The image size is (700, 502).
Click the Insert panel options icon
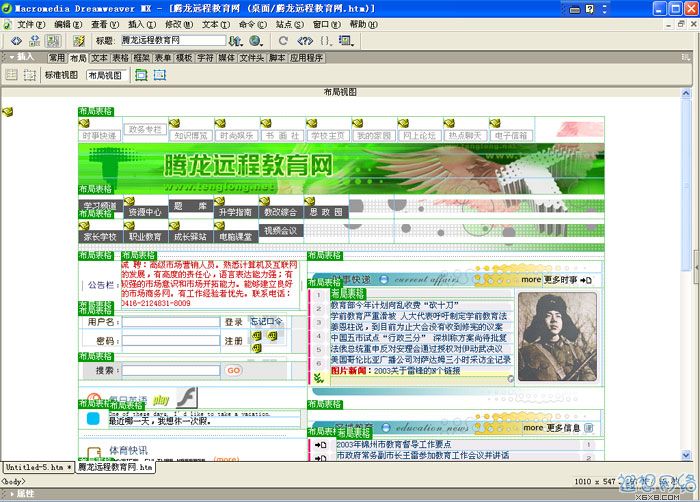coord(685,57)
